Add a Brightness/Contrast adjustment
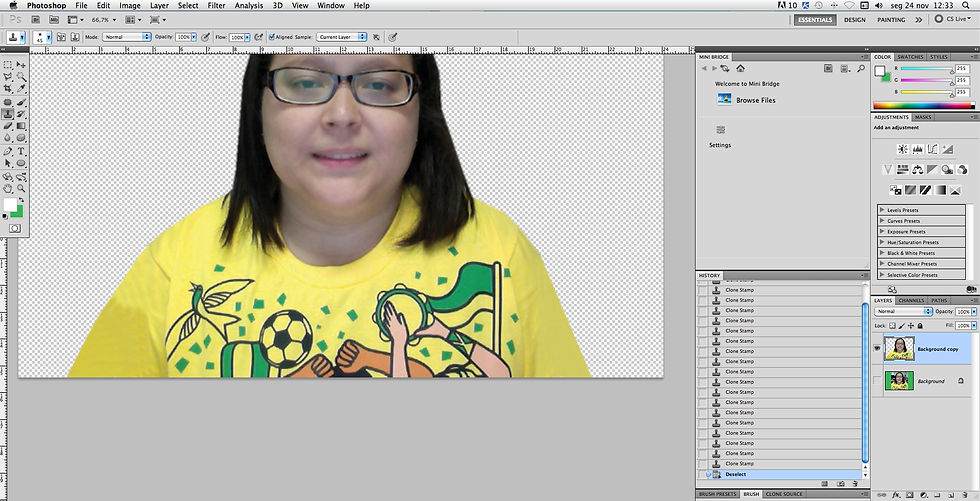Viewport: 980px width, 501px height. [x=902, y=149]
